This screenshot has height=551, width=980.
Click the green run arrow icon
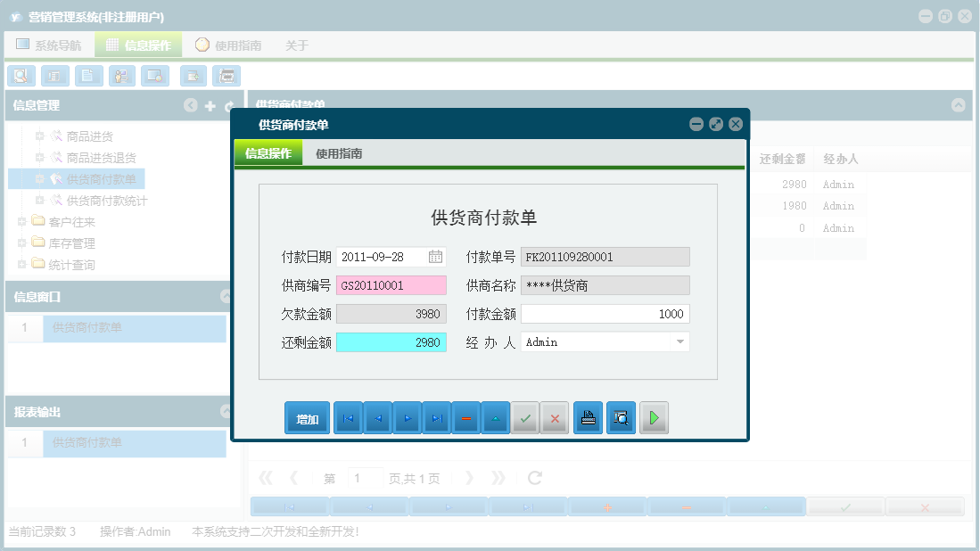click(654, 417)
